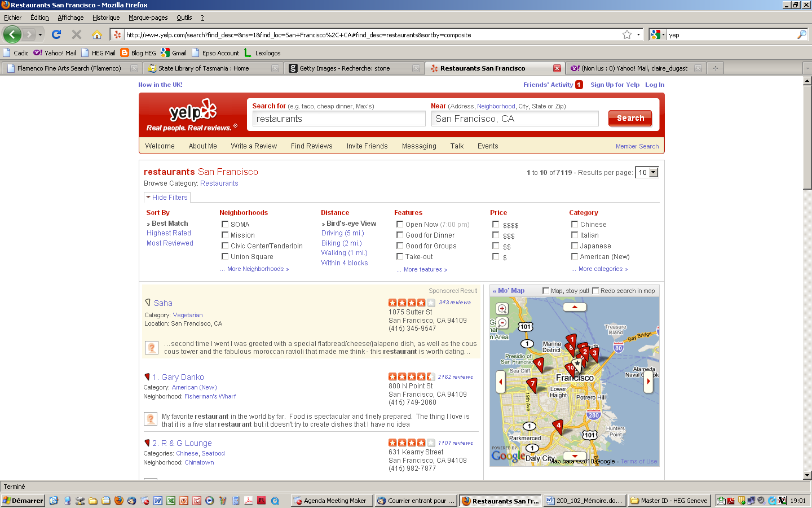Close the Restaurants San Francisco tab
The image size is (812, 508).
[557, 68]
